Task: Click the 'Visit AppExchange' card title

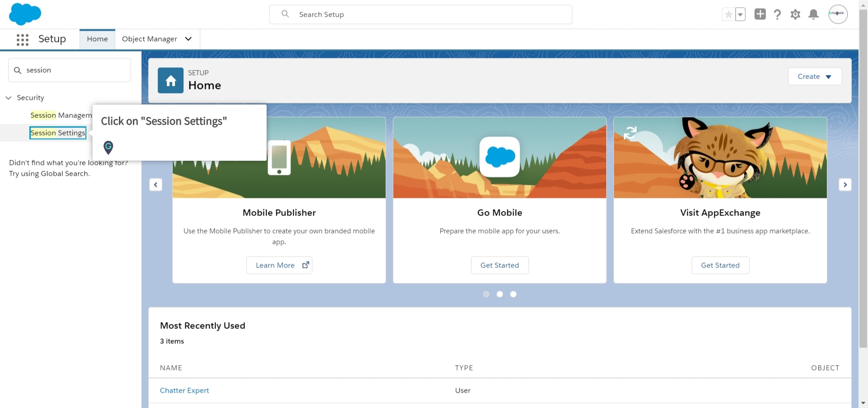Action: 720,213
